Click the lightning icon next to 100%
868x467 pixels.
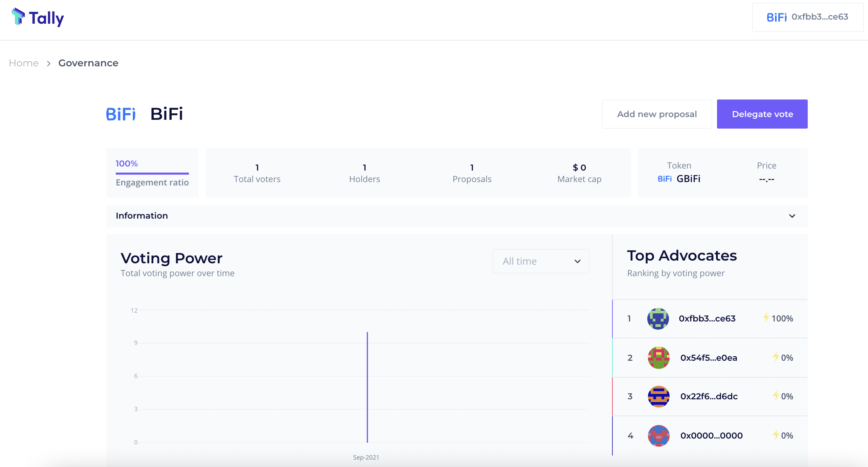(x=766, y=317)
